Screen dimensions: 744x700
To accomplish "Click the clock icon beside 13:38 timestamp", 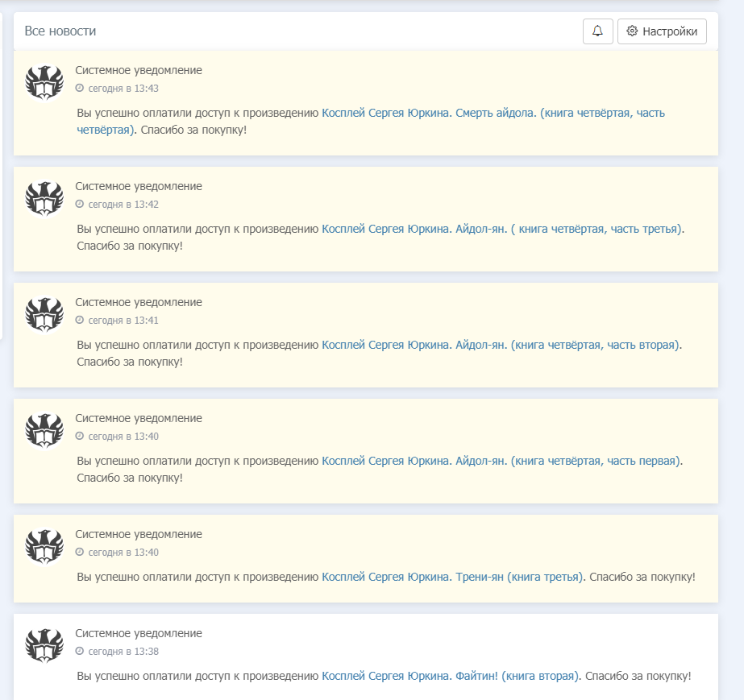I will tap(80, 652).
